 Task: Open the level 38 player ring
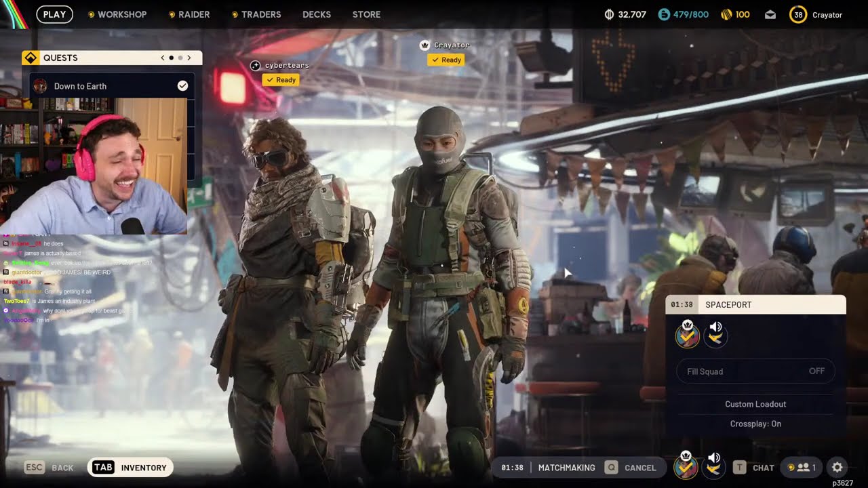click(798, 14)
